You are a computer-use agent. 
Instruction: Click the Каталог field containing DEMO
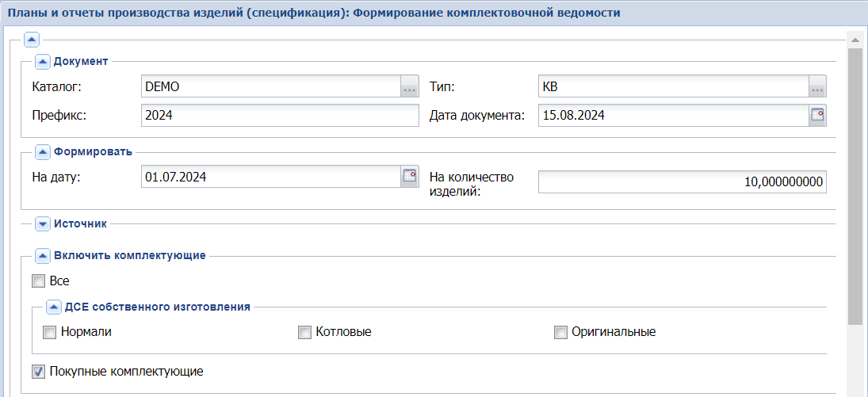270,86
